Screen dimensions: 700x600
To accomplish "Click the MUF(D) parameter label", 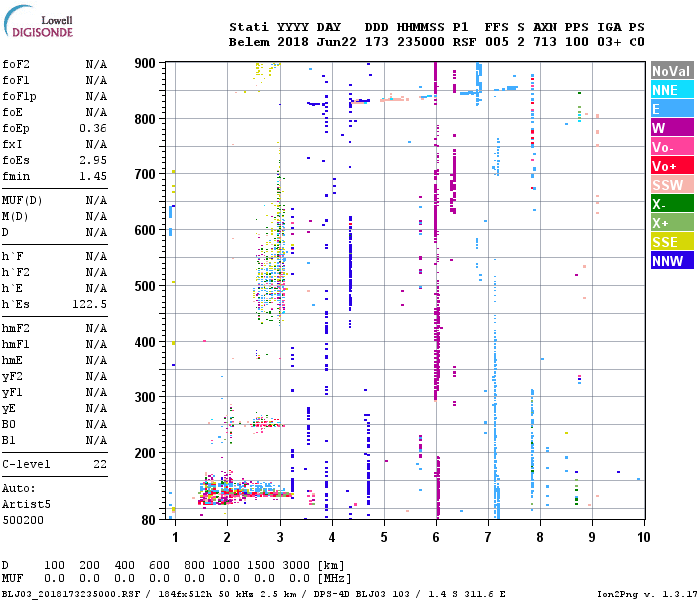I will pos(22,200).
